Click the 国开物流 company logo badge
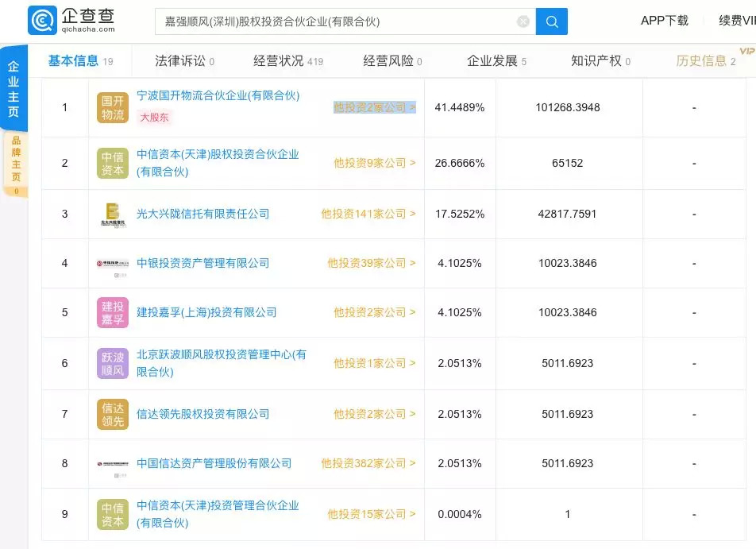Viewport: 756px width, 549px height. coord(113,107)
